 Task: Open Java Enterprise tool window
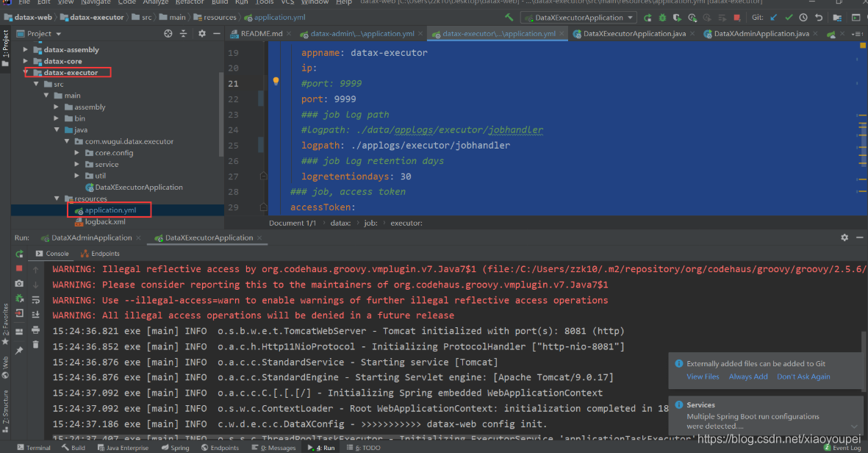(123, 447)
